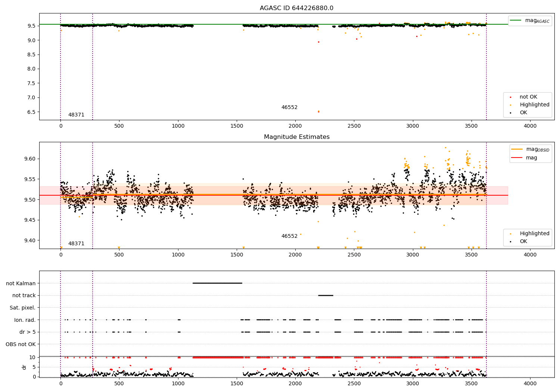Click the 'Ion. rad.' row label
The height and width of the screenshot is (392, 560).
25,320
